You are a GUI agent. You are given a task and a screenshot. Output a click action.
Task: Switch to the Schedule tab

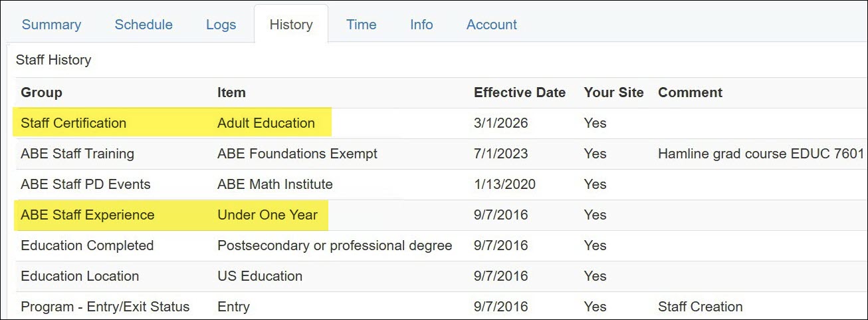click(x=144, y=25)
